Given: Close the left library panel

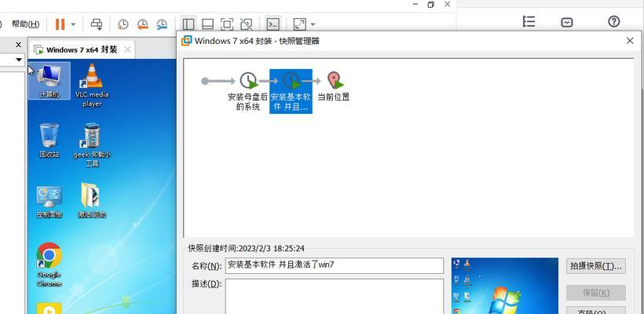Looking at the screenshot, I should coord(18,45).
